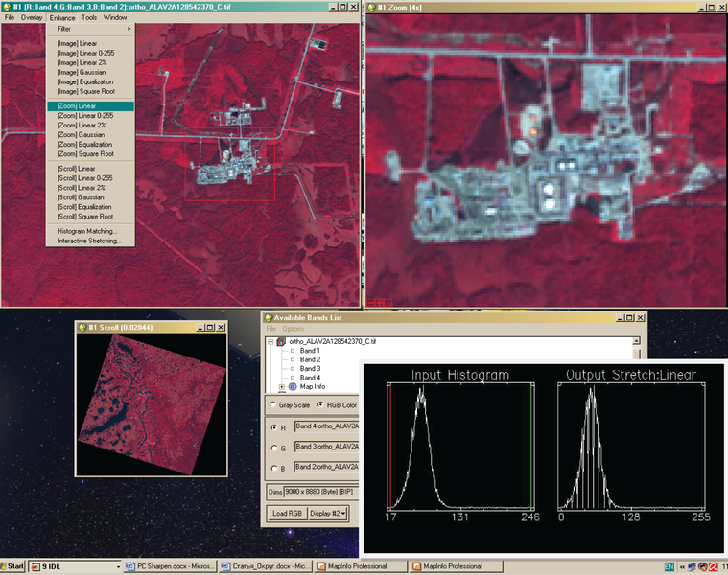Click the ortho file icon in bands tree
Screen dimensions: 728x575
[x=280, y=341]
